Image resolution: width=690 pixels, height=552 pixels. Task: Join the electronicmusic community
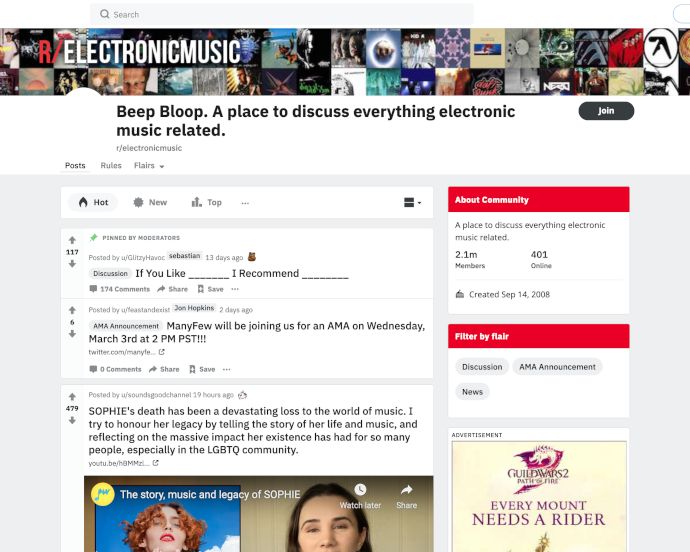point(606,111)
